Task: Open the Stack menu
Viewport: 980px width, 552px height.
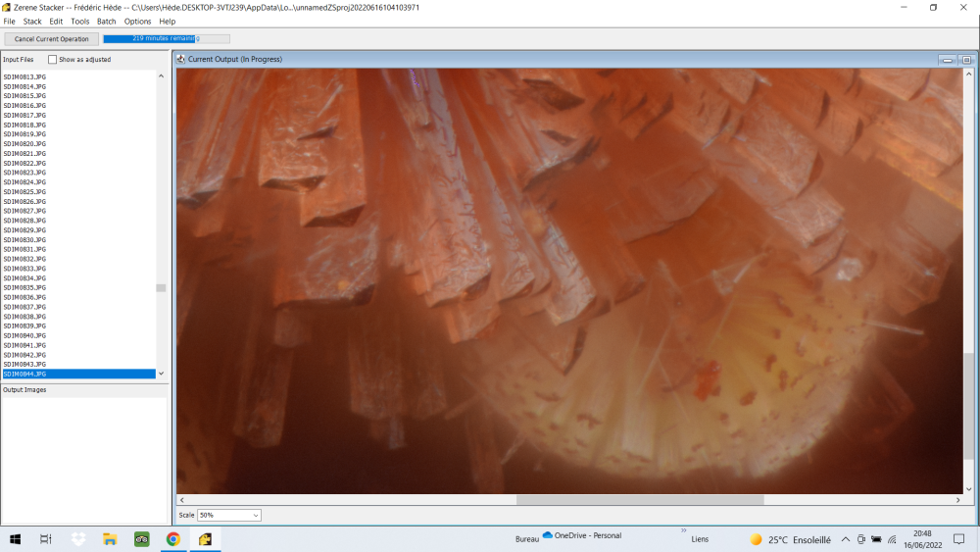Action: pyautogui.click(x=32, y=22)
